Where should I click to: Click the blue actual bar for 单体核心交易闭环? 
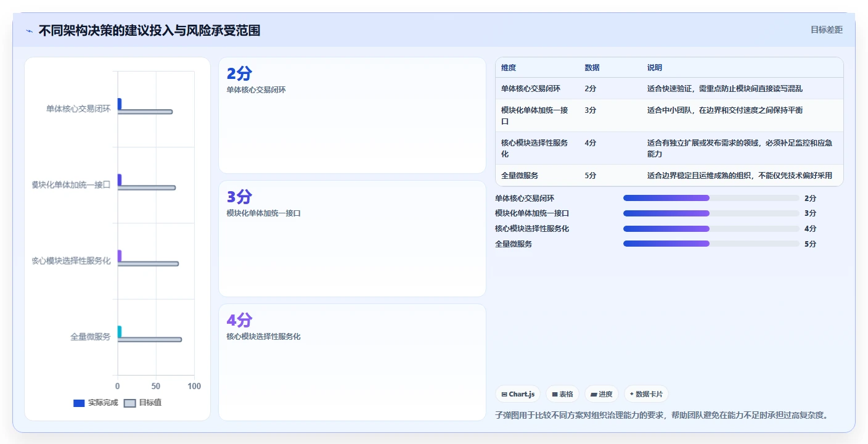pos(120,104)
